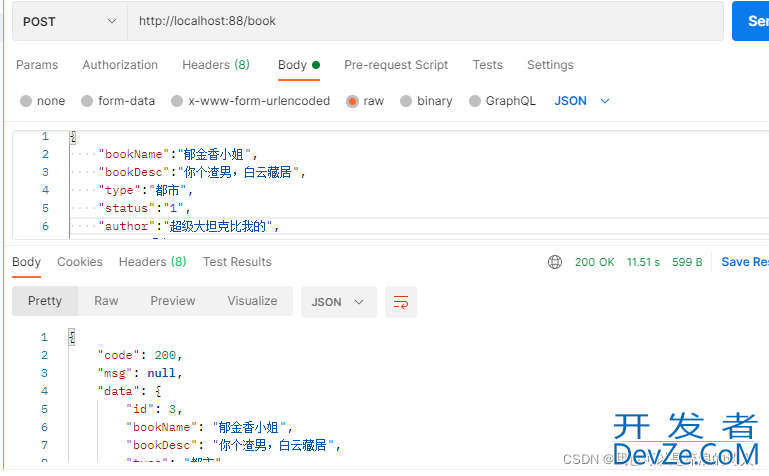This screenshot has height=476, width=769.
Task: Select the request Body tab
Action: click(299, 65)
